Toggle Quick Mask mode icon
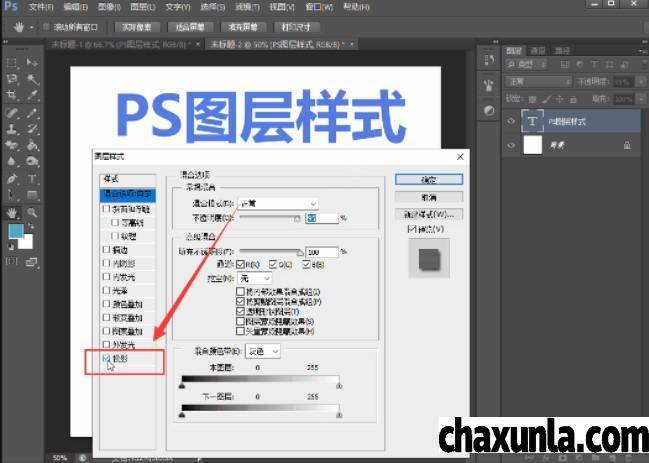This screenshot has width=649, height=463. 12,261
